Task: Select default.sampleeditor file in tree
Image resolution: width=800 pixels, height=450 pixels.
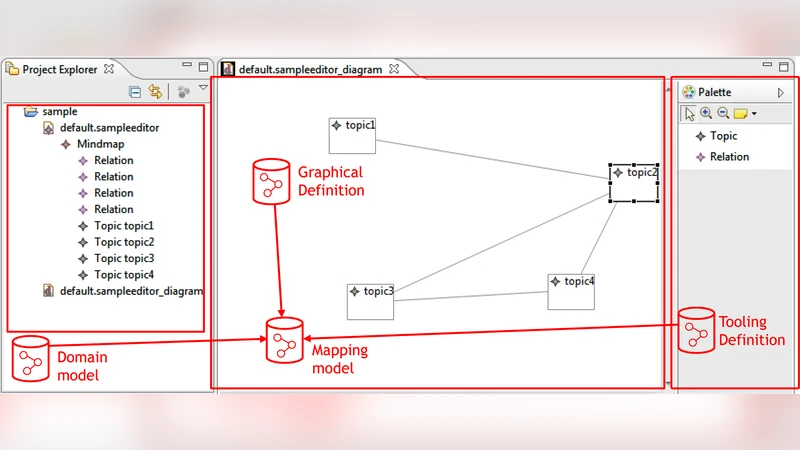Action: click(108, 128)
